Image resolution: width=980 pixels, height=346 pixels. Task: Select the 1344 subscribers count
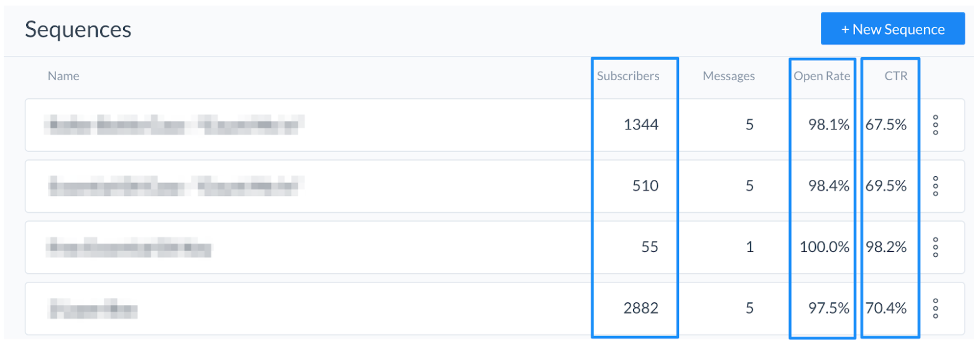[x=640, y=125]
